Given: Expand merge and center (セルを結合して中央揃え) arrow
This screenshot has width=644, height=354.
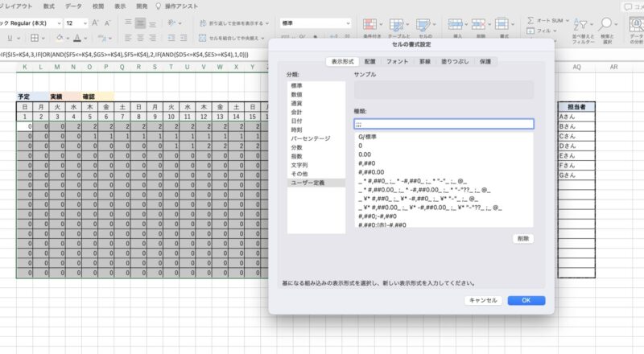Looking at the screenshot, I should [x=263, y=38].
